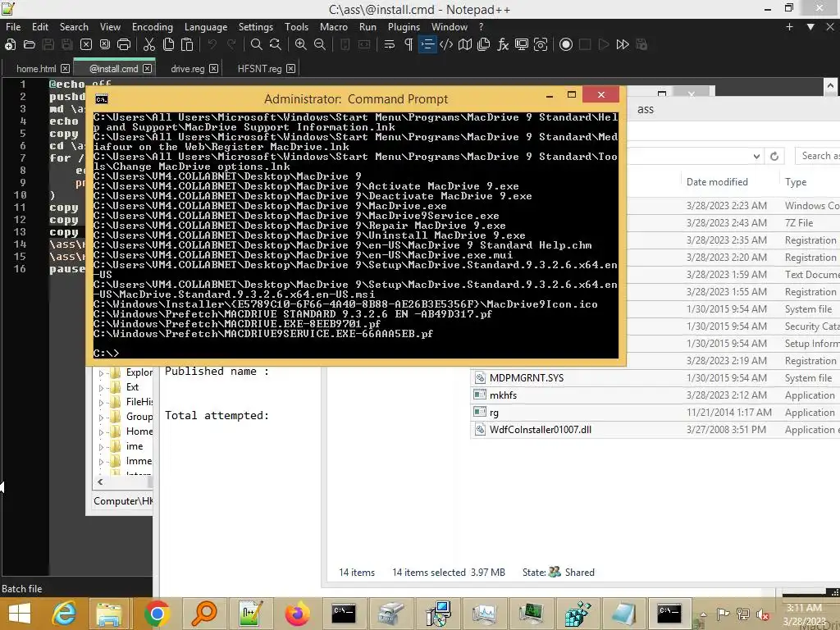Click the Save All toolbar icon
This screenshot has width=840, height=630.
67,44
